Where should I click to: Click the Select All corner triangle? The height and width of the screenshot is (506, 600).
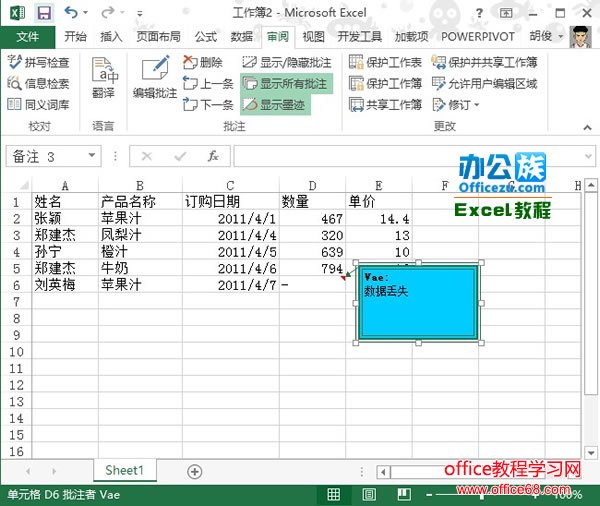click(x=23, y=186)
